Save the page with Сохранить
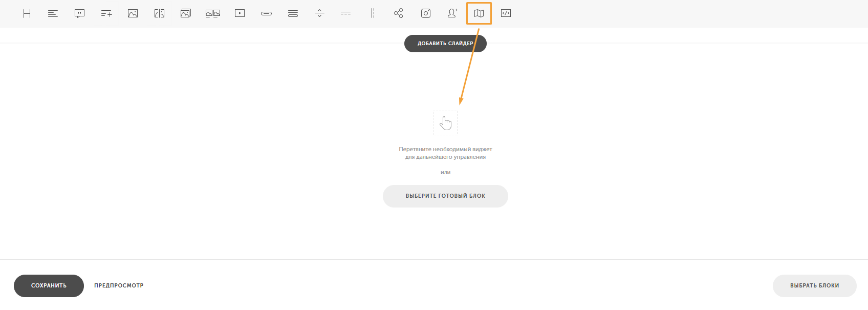 pos(49,286)
